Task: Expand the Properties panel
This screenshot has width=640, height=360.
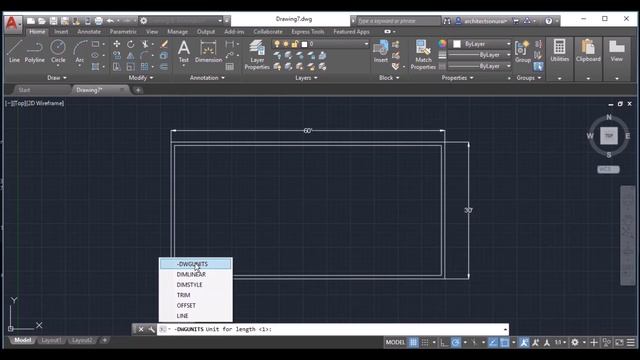Action: click(458, 78)
